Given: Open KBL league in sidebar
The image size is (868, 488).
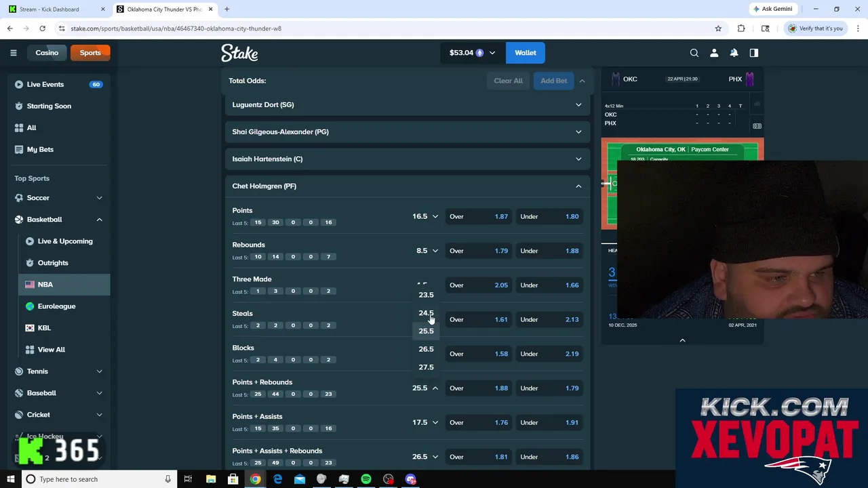Looking at the screenshot, I should (x=64, y=328).
